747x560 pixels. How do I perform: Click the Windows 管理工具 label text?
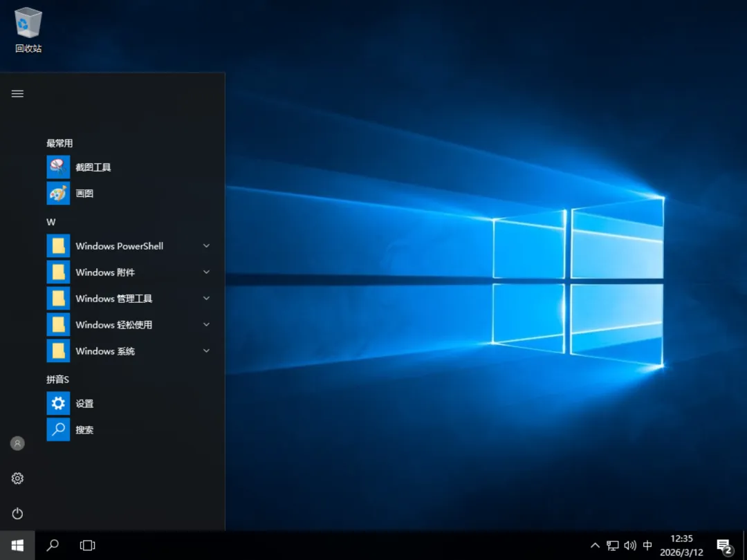coord(114,299)
